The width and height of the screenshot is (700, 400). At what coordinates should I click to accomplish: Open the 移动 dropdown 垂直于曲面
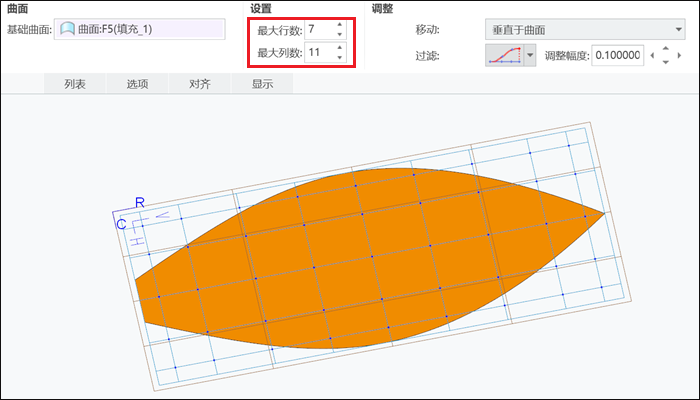(x=585, y=30)
